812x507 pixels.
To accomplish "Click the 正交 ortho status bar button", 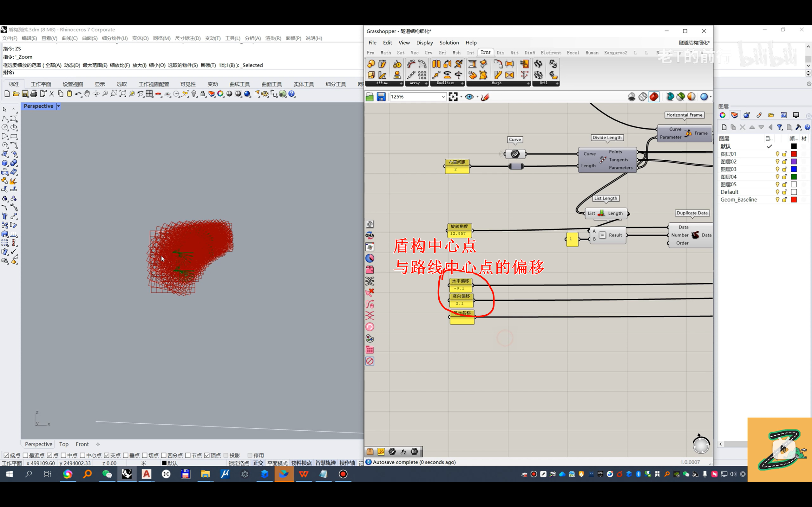I will (258, 463).
